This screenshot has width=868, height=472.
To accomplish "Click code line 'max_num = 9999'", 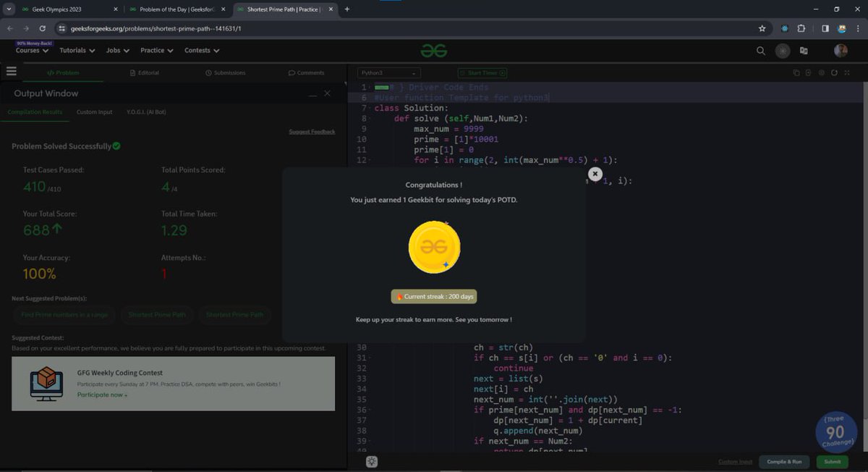I will [448, 129].
